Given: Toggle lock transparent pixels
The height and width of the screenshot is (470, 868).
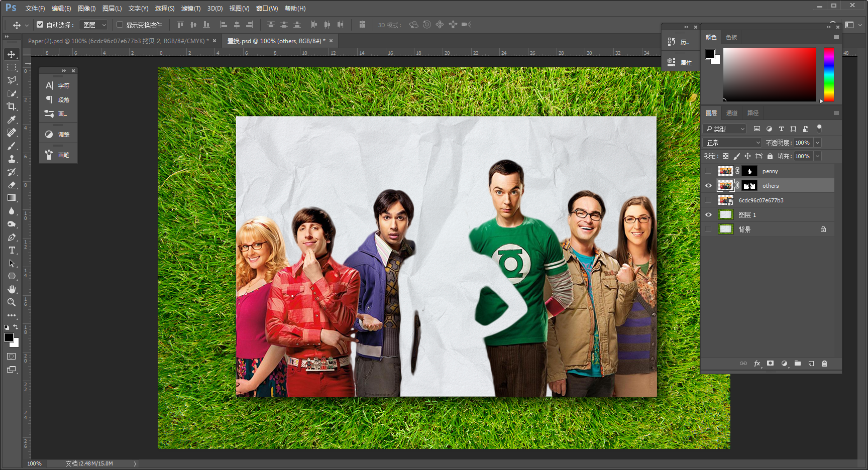Looking at the screenshot, I should (725, 156).
